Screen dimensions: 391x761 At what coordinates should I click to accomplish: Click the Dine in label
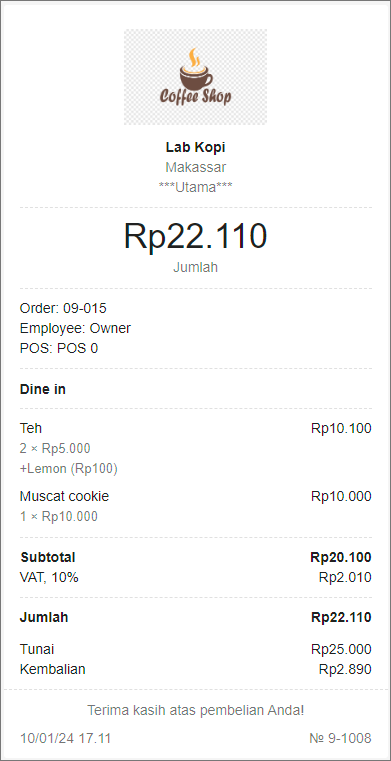[x=43, y=389]
